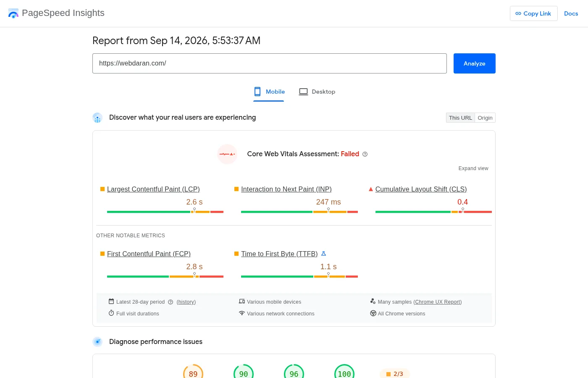The image size is (588, 378).
Task: Click the help icon beside Latest 28-day period
Action: [x=171, y=302]
